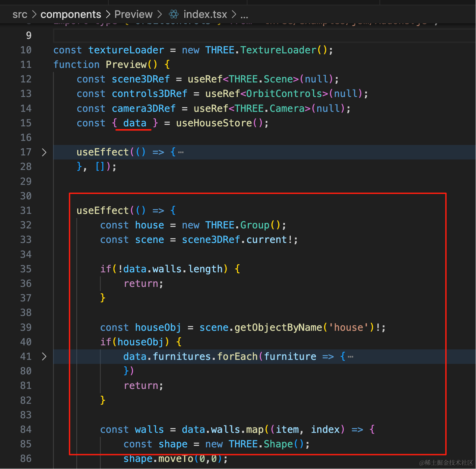Click 'house' variable on line 32
Screen dimensions: 476x469
(x=150, y=225)
